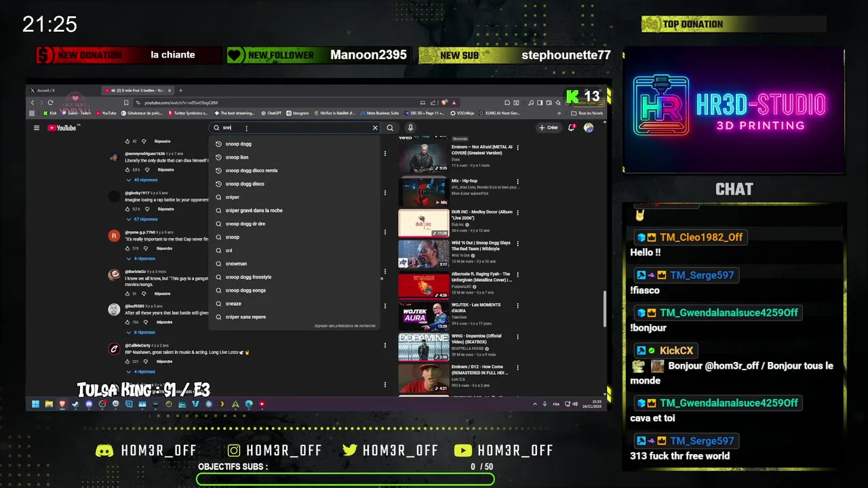868x488 pixels.
Task: Open the Kick bookmark
Action: [x=50, y=113]
